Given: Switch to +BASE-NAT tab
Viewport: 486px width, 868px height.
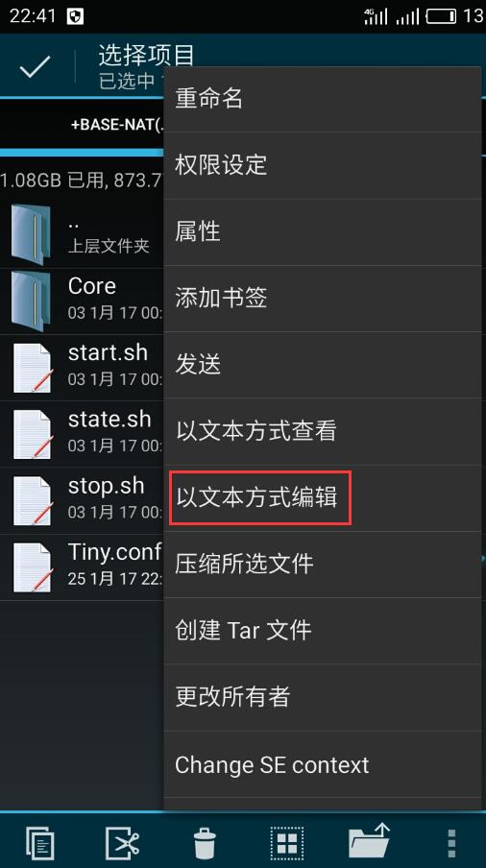Looking at the screenshot, I should pos(117,124).
